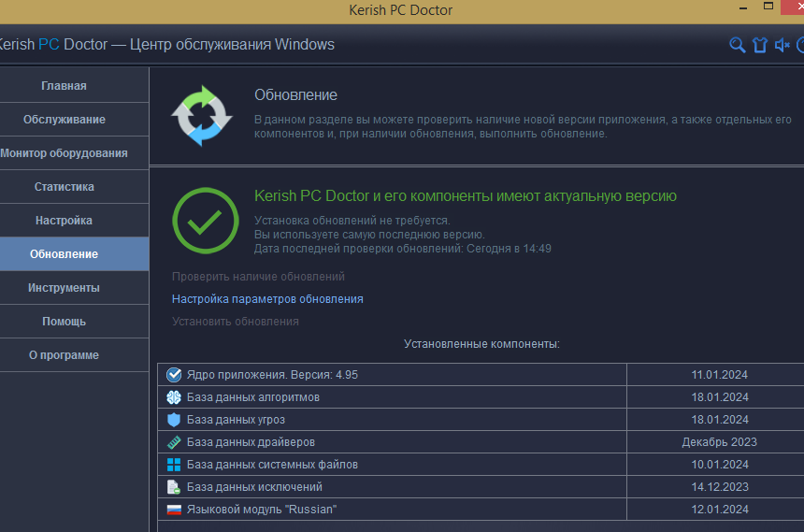804x532 pixels.
Task: Maximize the Kerish PC Doctor window
Action: pyautogui.click(x=768, y=7)
